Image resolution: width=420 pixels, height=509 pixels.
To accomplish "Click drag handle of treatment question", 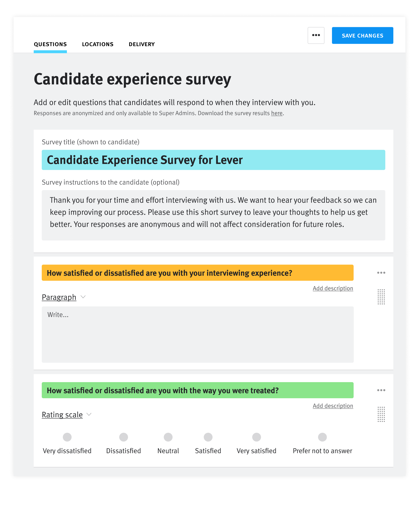I will click(381, 414).
